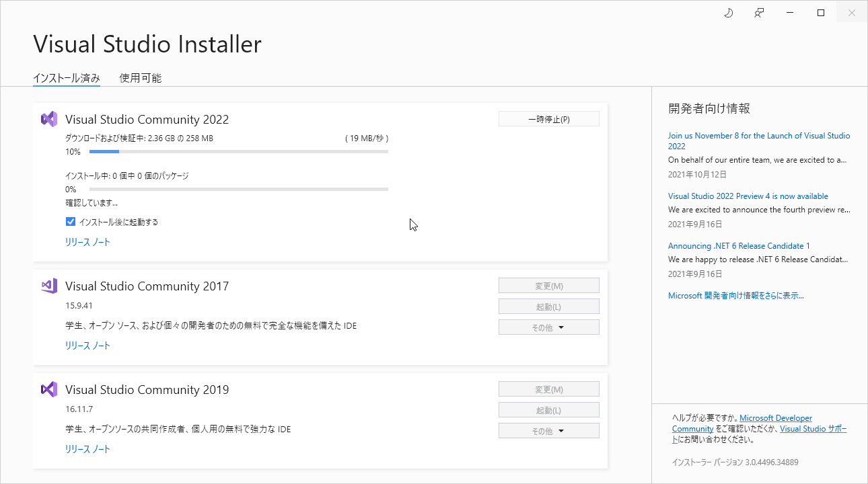The width and height of the screenshot is (868, 484).
Task: Open Microsoft 開発者向け情報をさらに表示 link
Action: coord(736,296)
